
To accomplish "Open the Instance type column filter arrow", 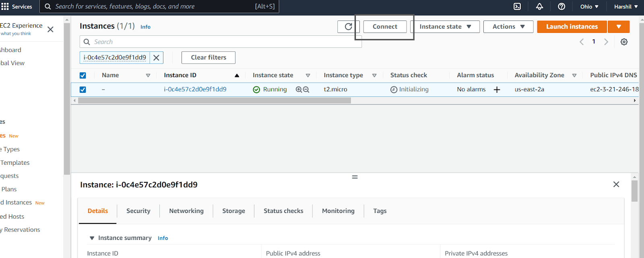I will (x=374, y=76).
